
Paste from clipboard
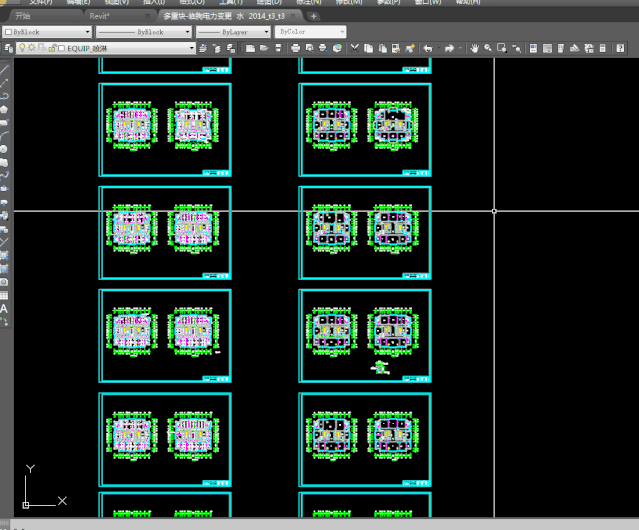(382, 48)
